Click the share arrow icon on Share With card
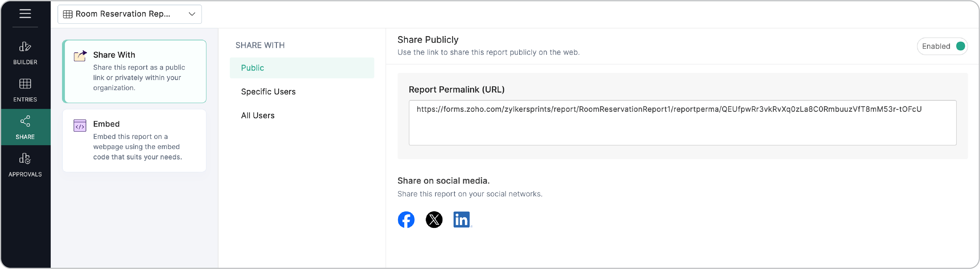The height and width of the screenshot is (269, 980). [80, 56]
